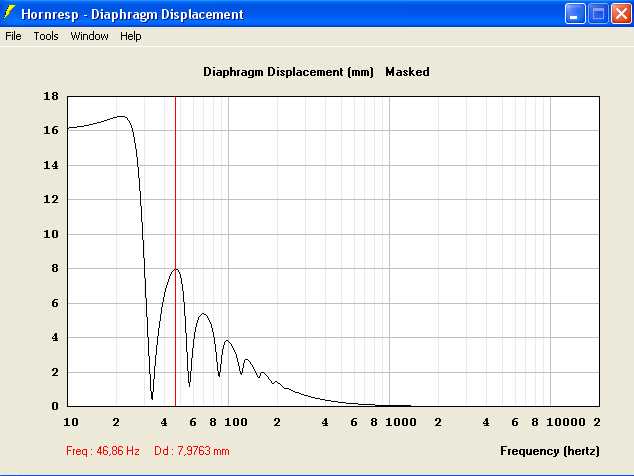Open the Tools menu
The image size is (634, 476).
coord(46,36)
